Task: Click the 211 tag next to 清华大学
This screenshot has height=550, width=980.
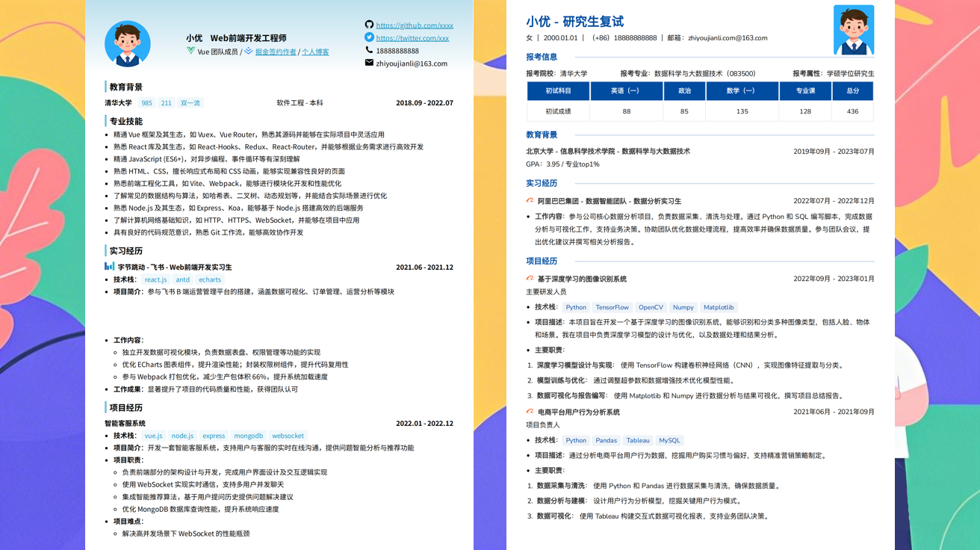Action: click(x=166, y=103)
